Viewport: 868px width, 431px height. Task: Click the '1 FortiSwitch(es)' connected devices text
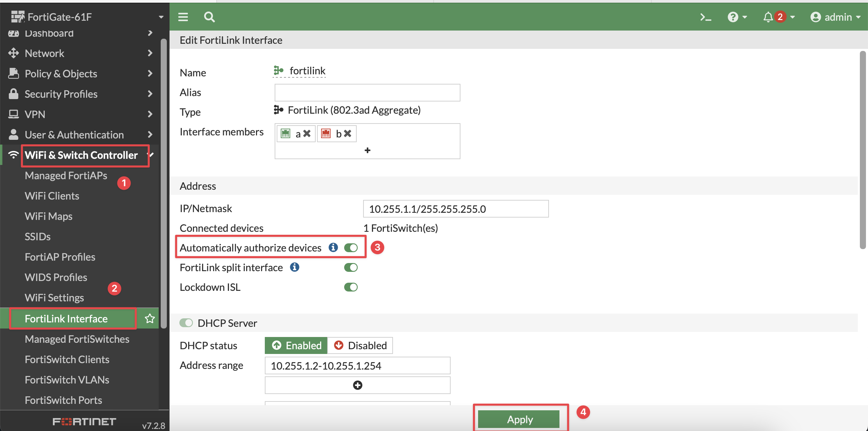pos(401,228)
